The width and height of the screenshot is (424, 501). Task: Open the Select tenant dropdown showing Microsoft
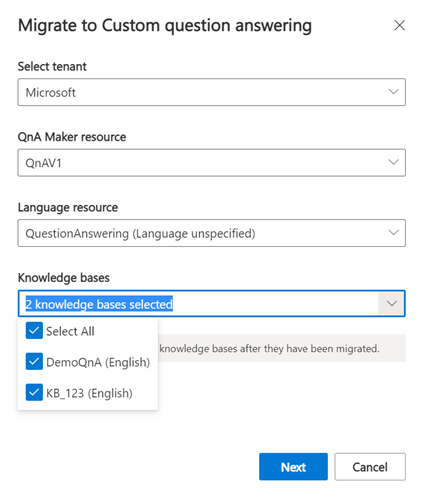pyautogui.click(x=211, y=92)
